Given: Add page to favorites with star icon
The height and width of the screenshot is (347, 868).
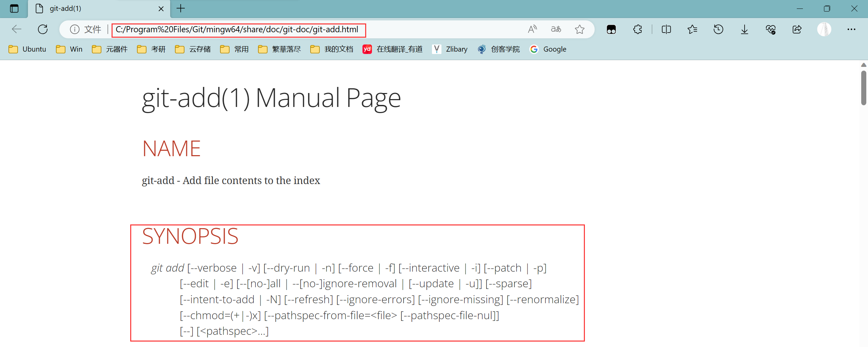Looking at the screenshot, I should (x=580, y=30).
